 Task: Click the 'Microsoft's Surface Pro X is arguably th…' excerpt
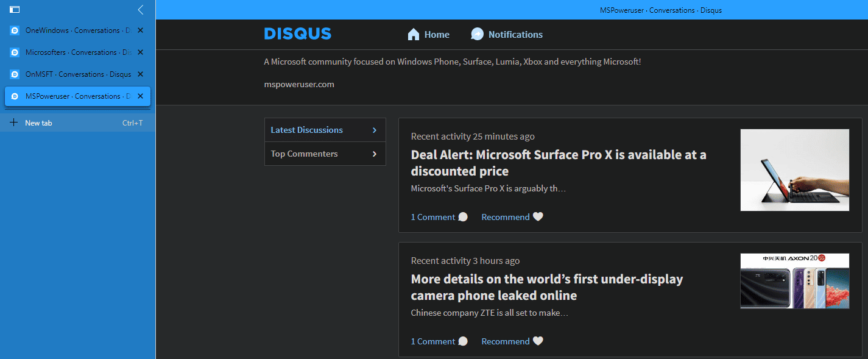[489, 188]
